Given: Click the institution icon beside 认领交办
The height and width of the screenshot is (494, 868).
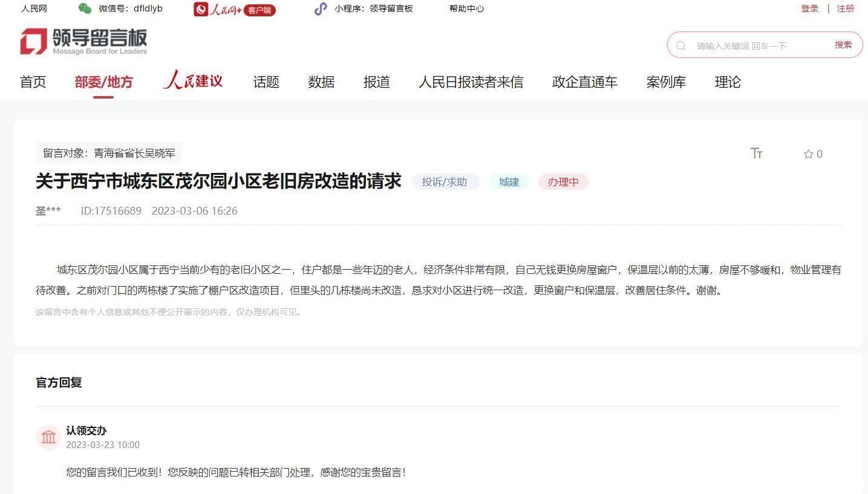Looking at the screenshot, I should pyautogui.click(x=48, y=437).
